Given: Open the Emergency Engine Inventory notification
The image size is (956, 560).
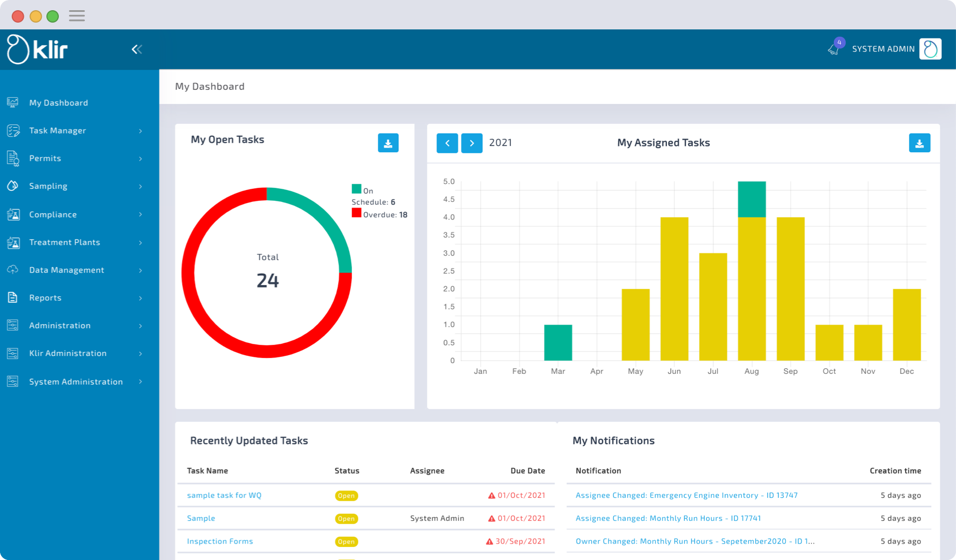Looking at the screenshot, I should (x=686, y=495).
